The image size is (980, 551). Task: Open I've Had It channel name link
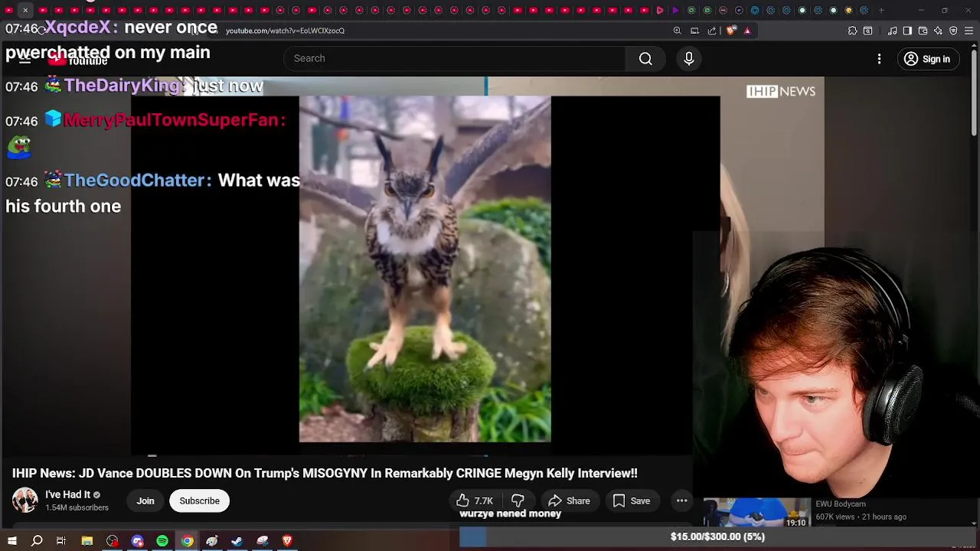point(67,494)
